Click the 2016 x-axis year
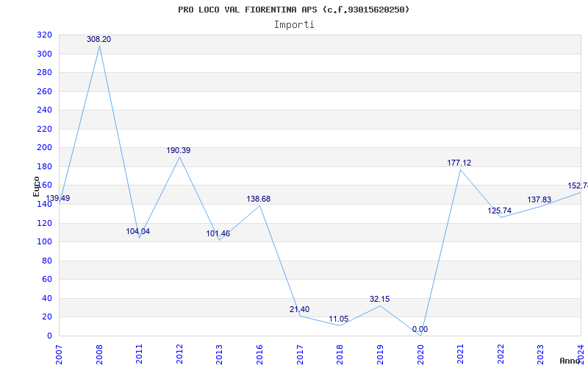Screen dimensions: 588x368 [259, 354]
